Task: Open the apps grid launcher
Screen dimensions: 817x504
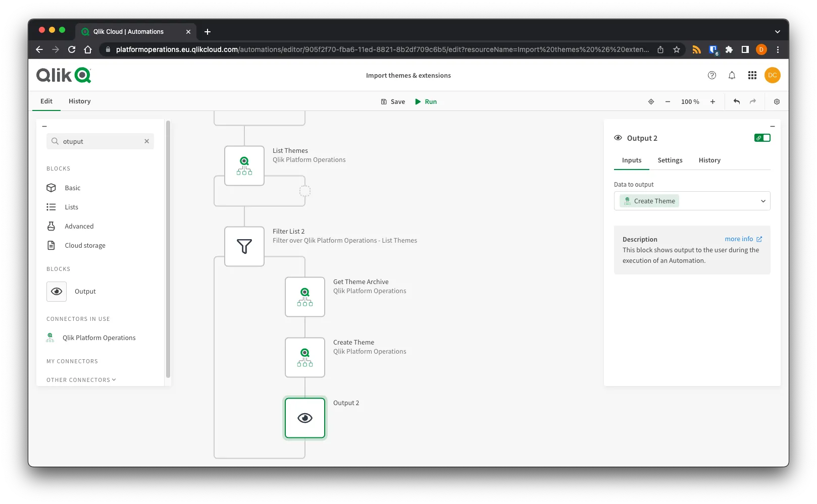Action: click(752, 75)
